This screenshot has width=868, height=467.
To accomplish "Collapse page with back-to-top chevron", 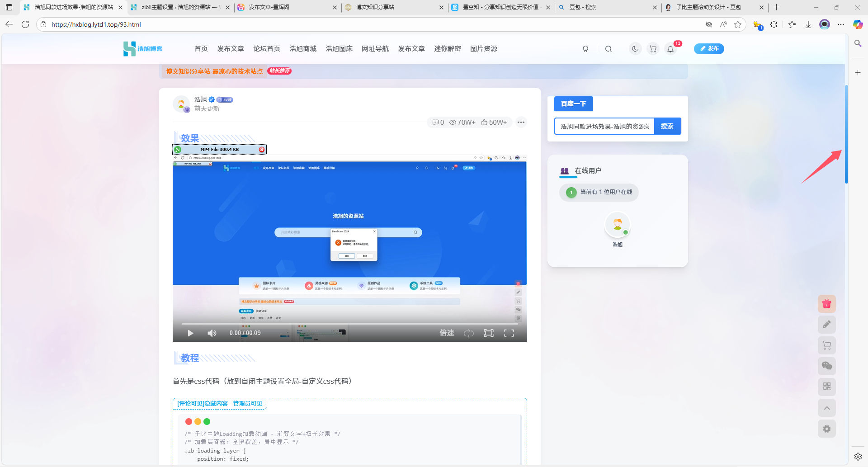I will (827, 408).
